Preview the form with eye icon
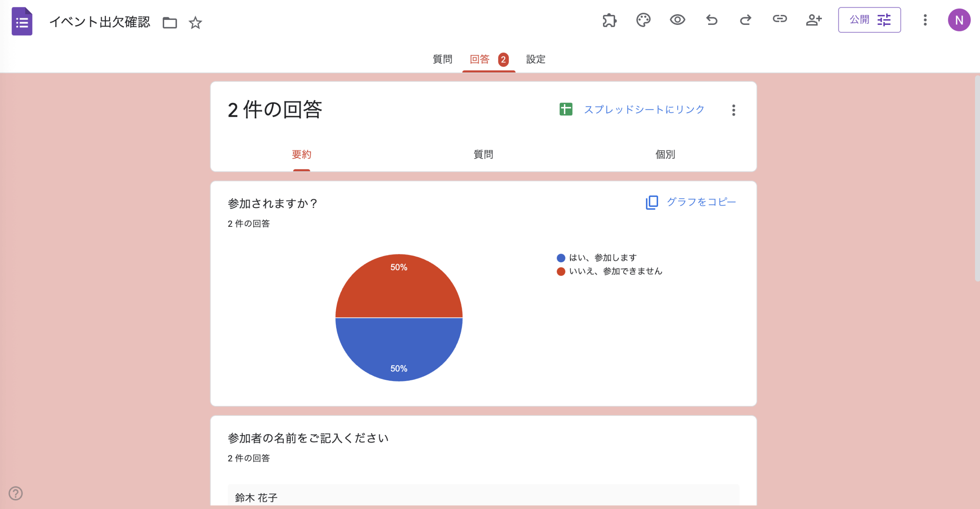 677,20
